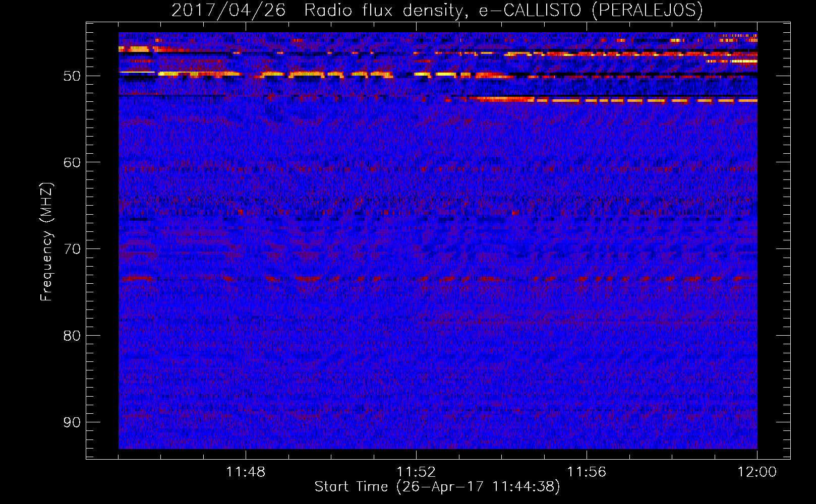Click the 90 frequency tick label

point(72,422)
